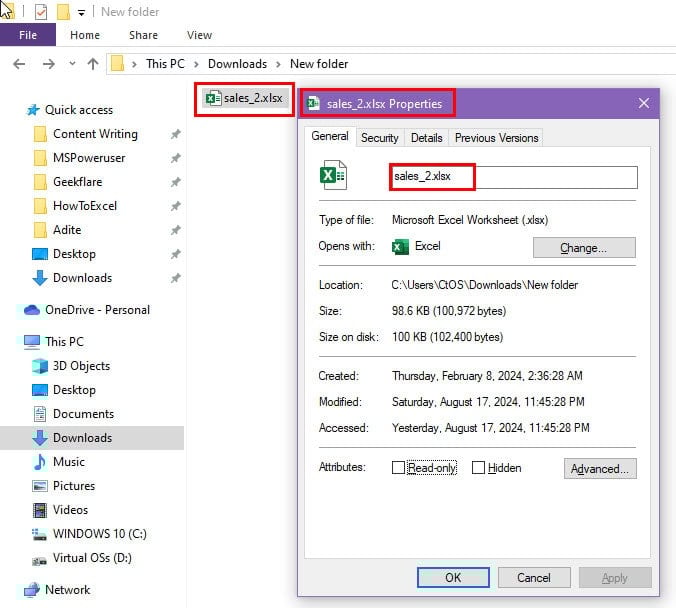676x608 pixels.
Task: Close the sales_2.xlsx Properties dialog
Action: point(644,103)
